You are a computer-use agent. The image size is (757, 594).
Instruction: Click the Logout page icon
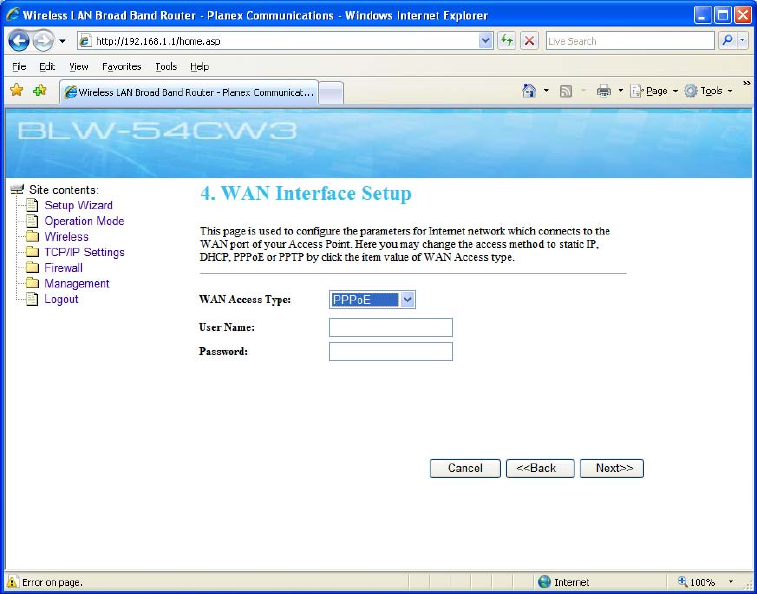point(32,299)
